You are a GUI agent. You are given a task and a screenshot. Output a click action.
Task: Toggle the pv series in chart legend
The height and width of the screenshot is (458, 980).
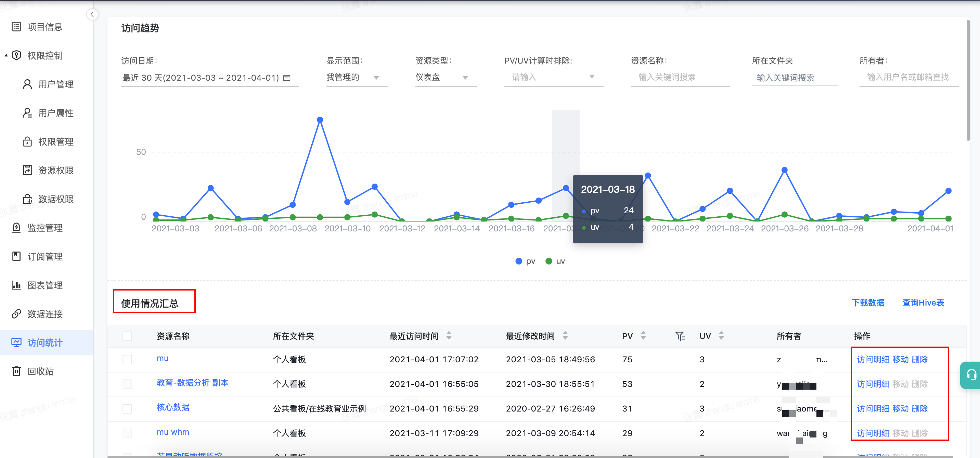coord(525,261)
